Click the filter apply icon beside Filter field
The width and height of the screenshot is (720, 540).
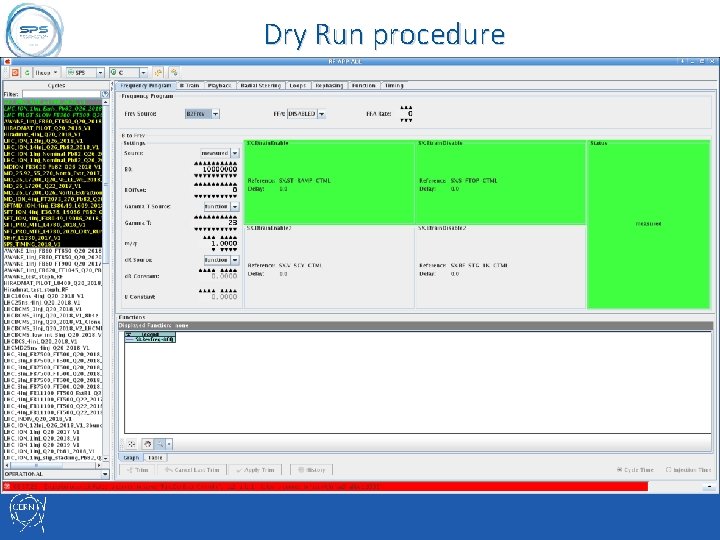click(x=105, y=94)
